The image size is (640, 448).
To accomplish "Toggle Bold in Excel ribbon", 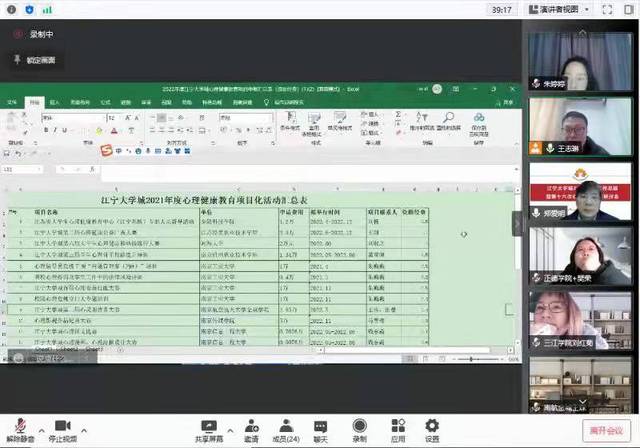I will coord(46,130).
